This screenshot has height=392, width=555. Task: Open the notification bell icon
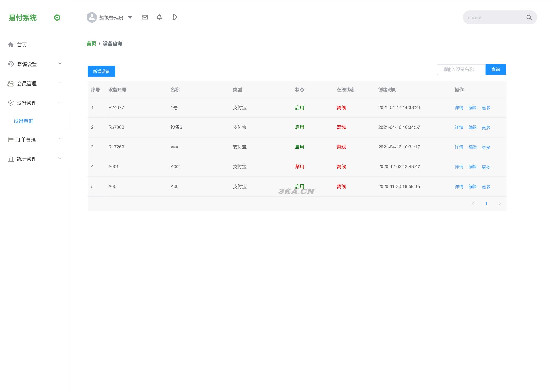point(159,17)
